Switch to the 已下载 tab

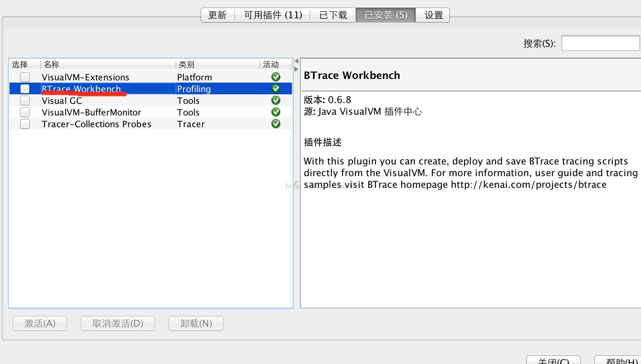[x=333, y=15]
